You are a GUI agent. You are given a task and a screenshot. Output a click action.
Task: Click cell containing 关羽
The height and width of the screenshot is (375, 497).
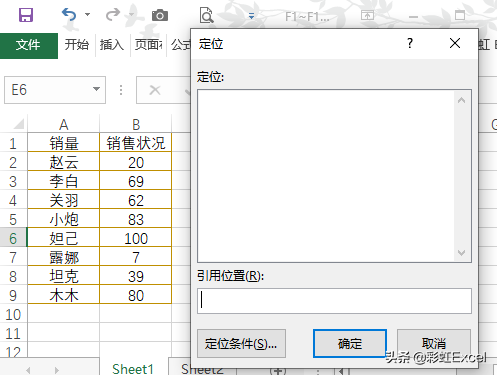tap(64, 200)
